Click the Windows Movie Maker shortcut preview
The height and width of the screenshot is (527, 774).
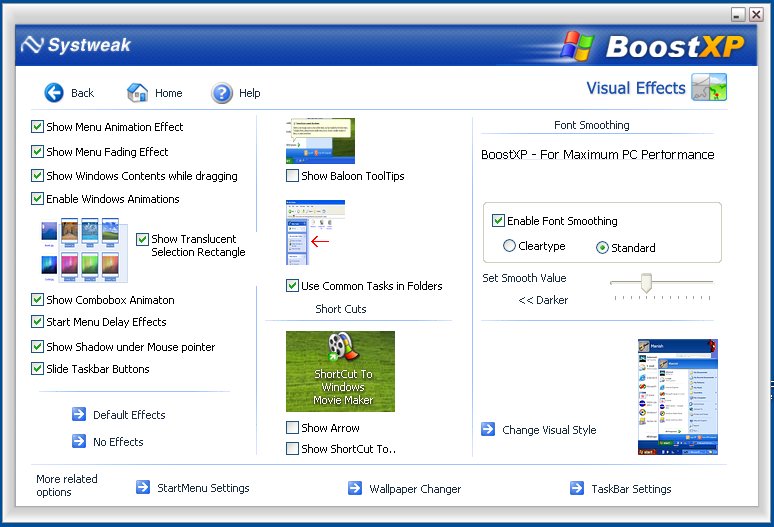(x=341, y=371)
